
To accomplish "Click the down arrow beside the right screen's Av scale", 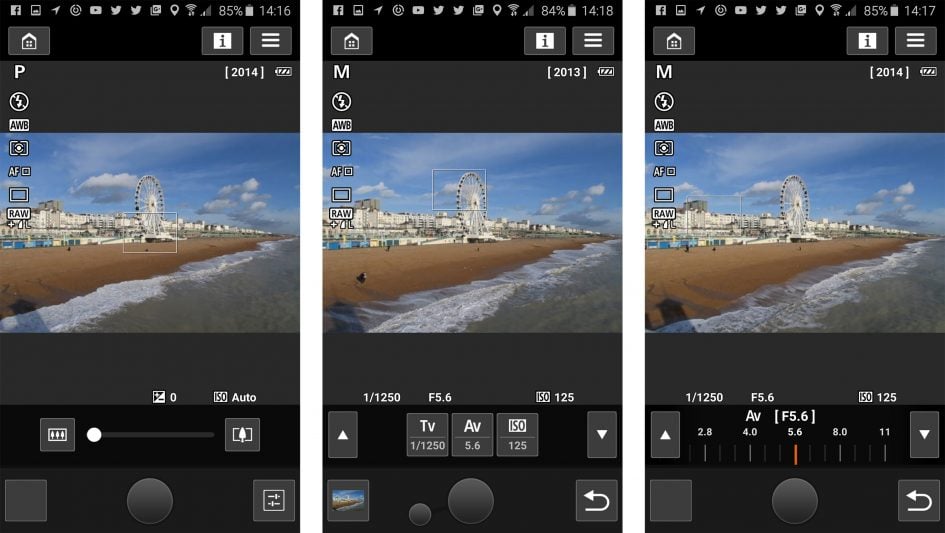I will pyautogui.click(x=924, y=435).
